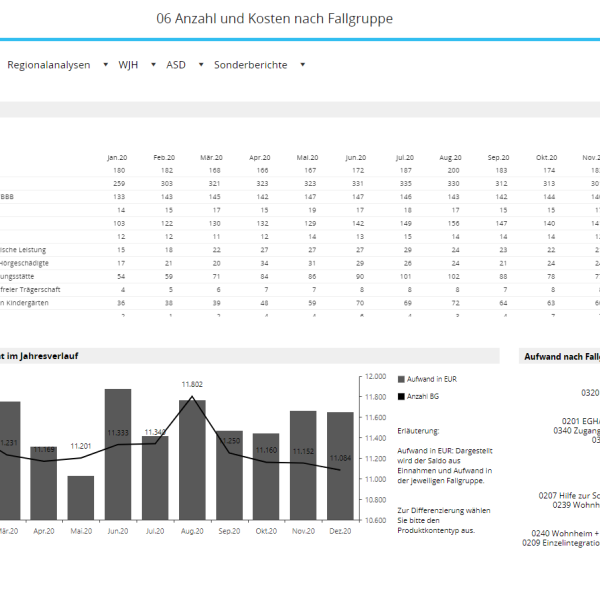Expand the Sonderberichte dropdown arrow
Screen dimensions: 600x600
click(303, 65)
